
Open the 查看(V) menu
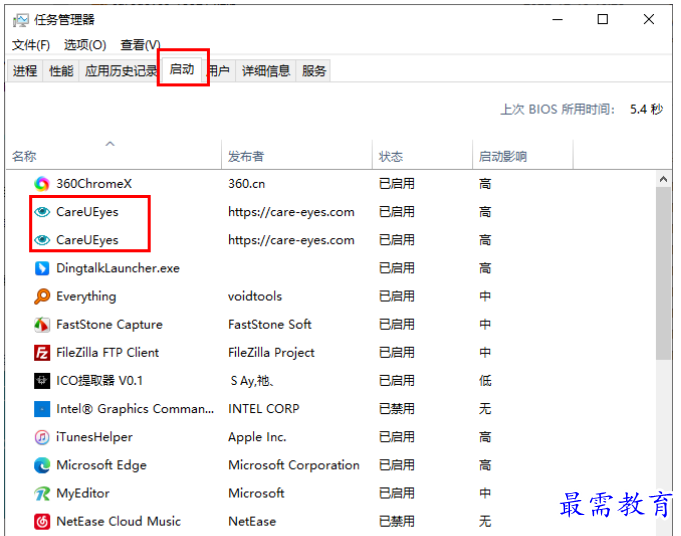[140, 45]
